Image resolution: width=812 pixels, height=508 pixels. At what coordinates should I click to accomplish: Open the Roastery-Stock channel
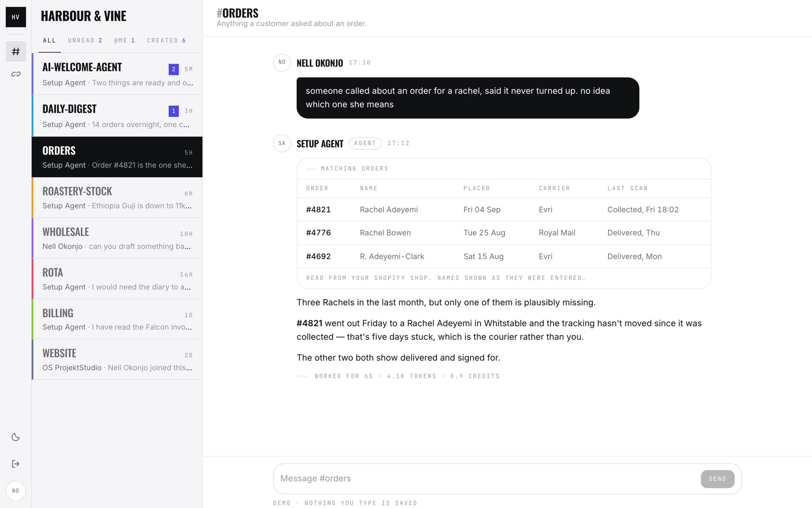(x=117, y=198)
